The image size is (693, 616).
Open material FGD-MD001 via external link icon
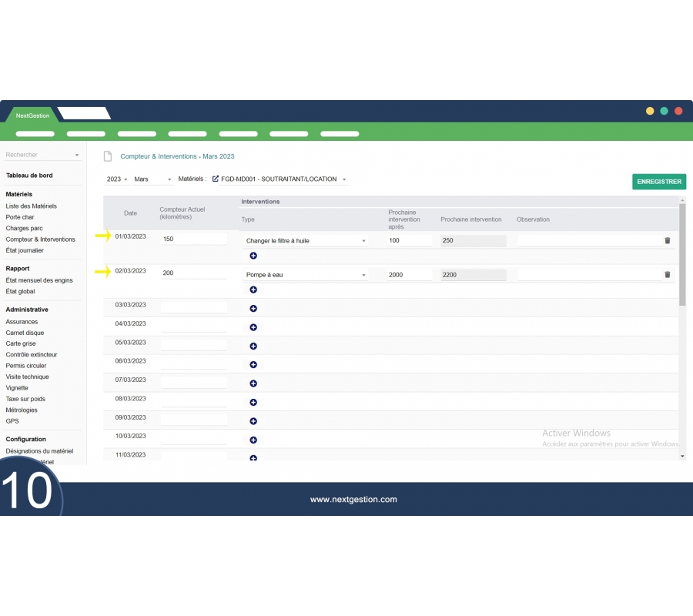tap(216, 179)
